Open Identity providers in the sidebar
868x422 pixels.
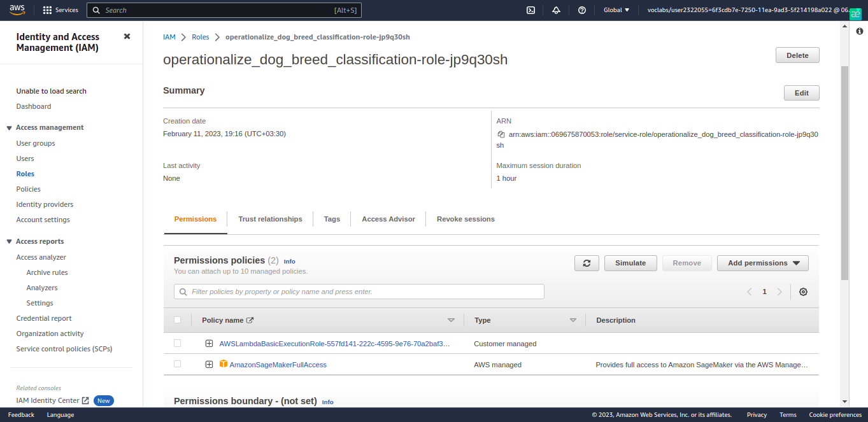[45, 204]
